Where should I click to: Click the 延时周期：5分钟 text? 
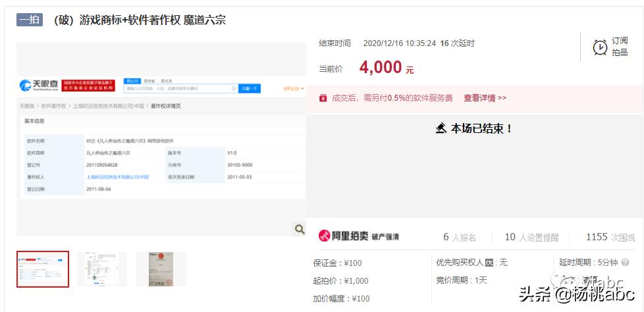tap(589, 263)
